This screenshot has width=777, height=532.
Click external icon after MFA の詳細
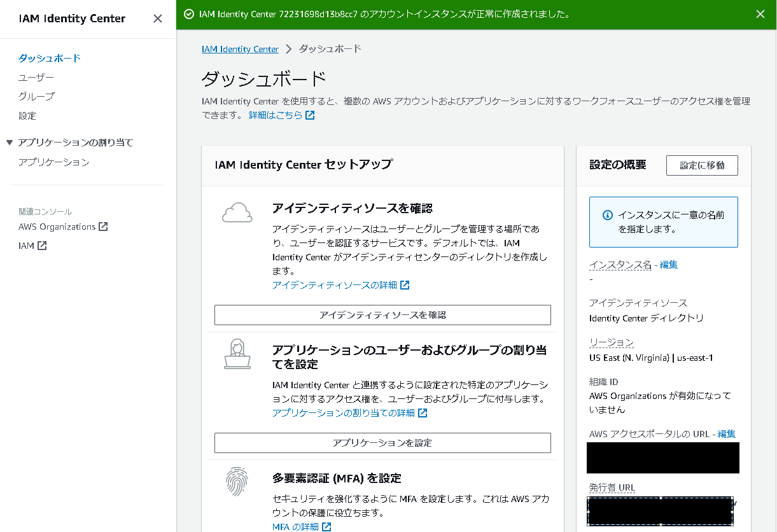[326, 527]
